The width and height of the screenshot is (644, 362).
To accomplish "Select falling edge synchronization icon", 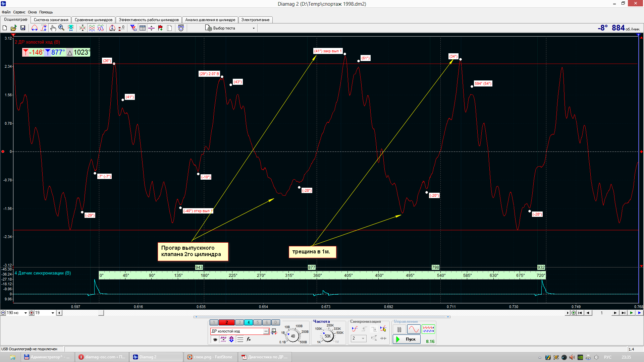I will click(x=374, y=329).
